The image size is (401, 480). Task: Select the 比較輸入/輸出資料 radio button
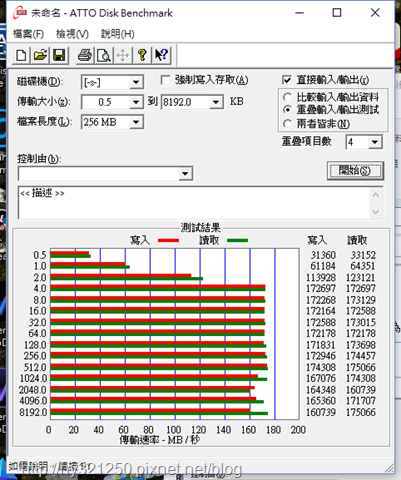click(x=287, y=97)
